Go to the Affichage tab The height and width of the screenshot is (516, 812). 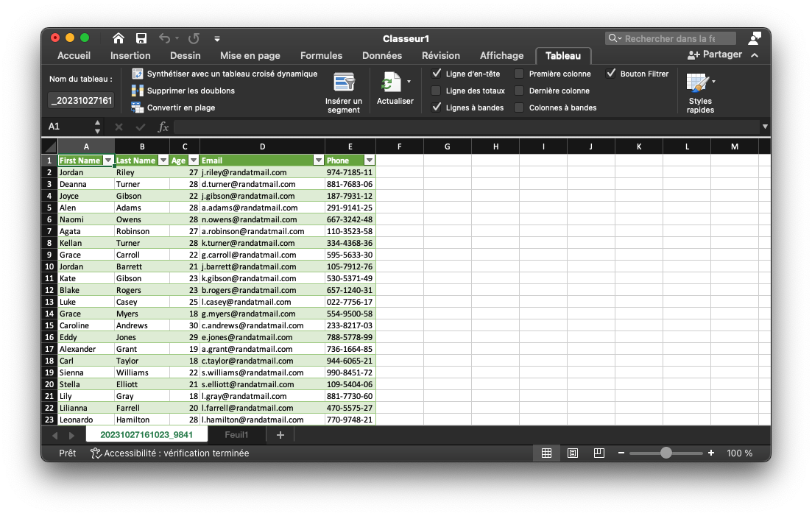point(502,55)
